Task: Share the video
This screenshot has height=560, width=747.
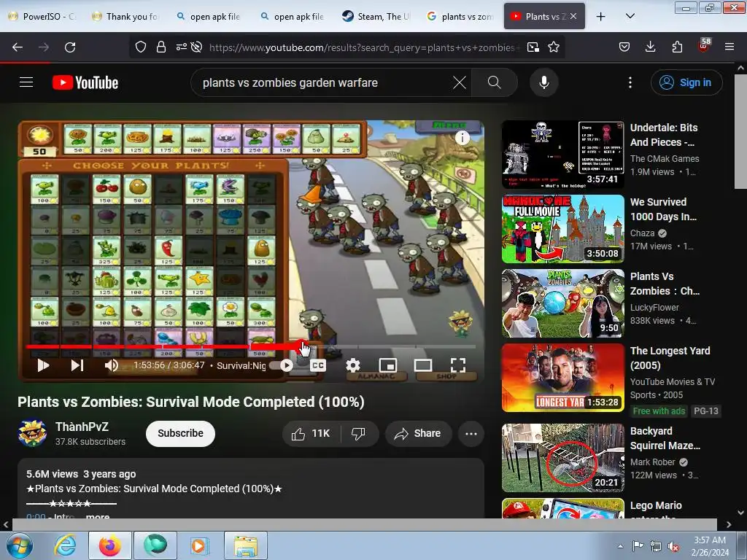Action: [x=418, y=433]
